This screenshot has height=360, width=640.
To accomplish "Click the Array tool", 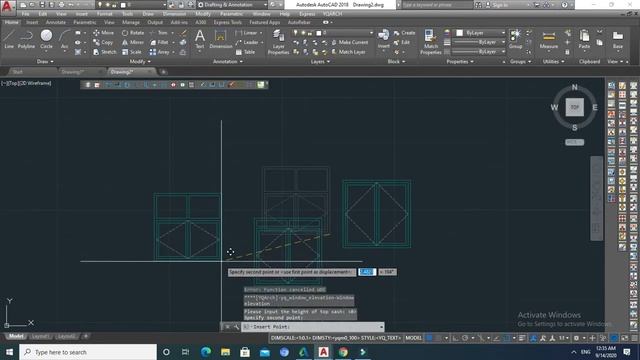I will point(159,52).
